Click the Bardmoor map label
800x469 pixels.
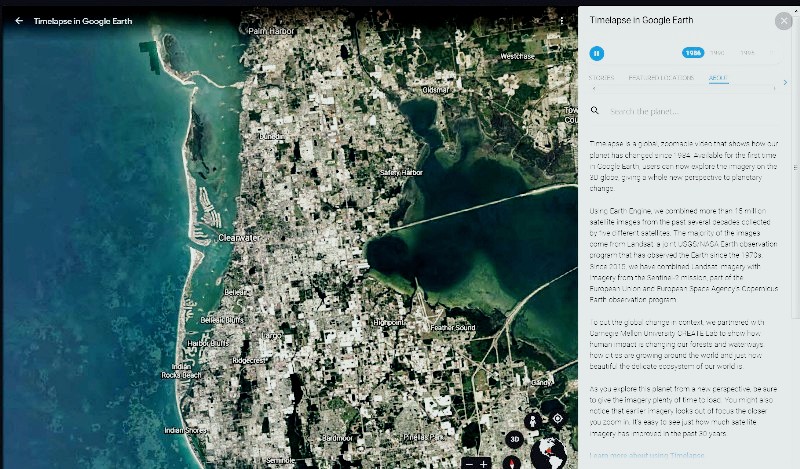(338, 438)
